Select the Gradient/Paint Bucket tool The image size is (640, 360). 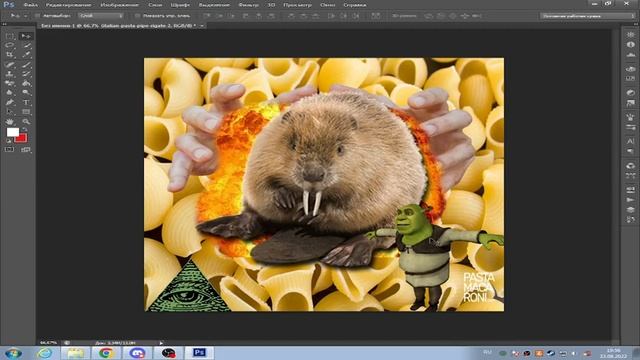[x=27, y=83]
